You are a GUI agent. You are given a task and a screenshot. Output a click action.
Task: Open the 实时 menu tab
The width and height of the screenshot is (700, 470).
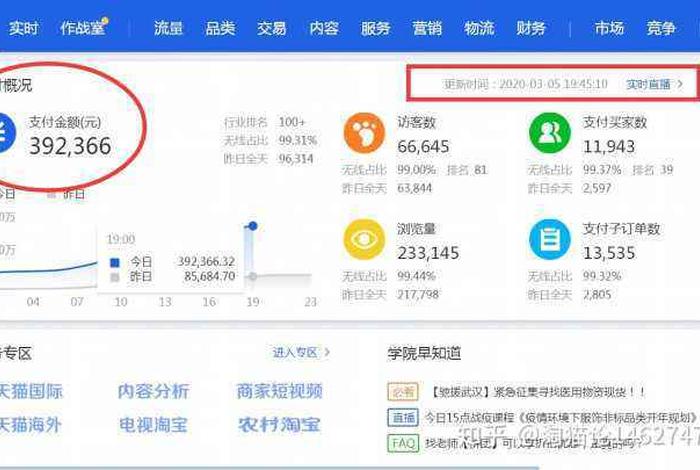24,29
